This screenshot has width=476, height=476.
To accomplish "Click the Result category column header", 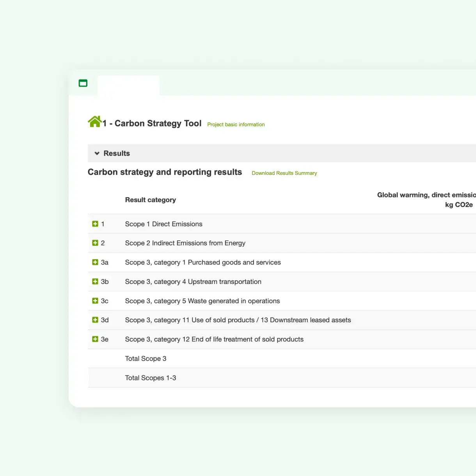I will [151, 199].
